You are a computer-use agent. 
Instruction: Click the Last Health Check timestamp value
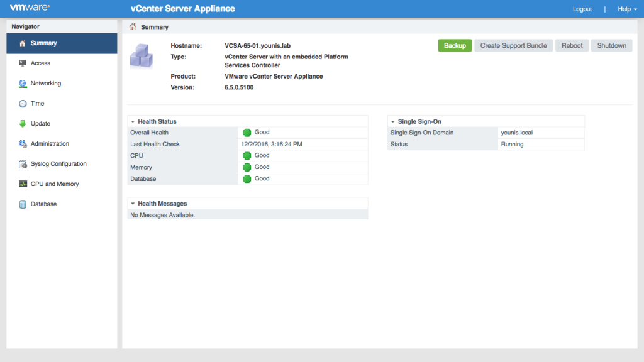pos(272,144)
